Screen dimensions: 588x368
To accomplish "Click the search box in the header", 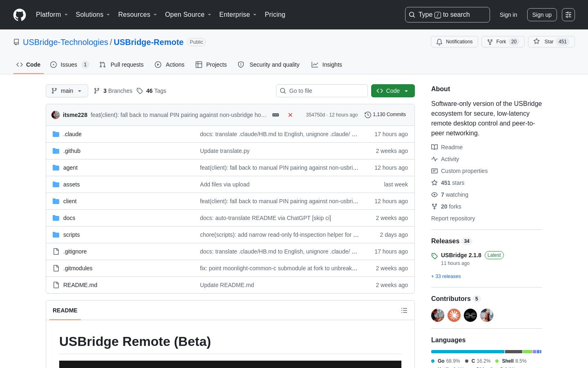I will (447, 15).
